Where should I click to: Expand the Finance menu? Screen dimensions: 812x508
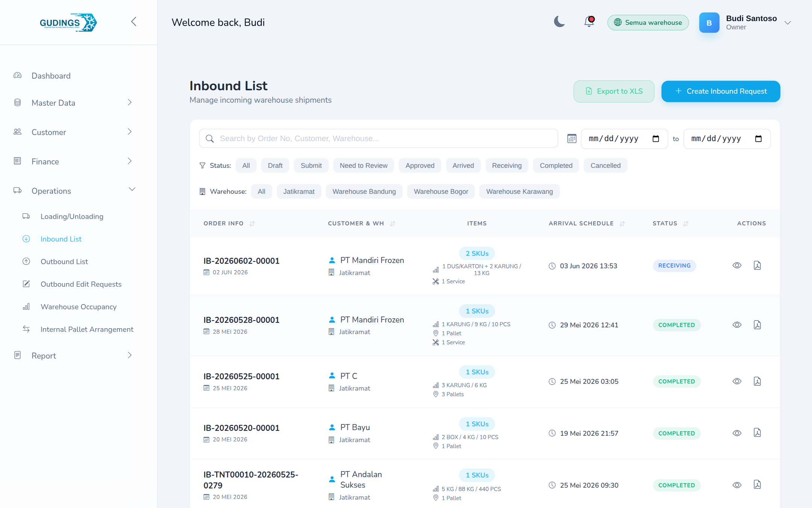[73, 161]
